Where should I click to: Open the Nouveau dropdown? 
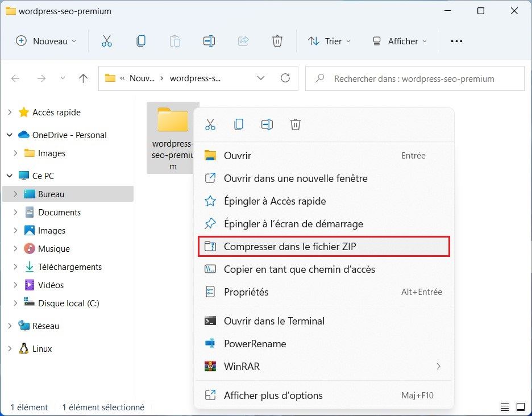click(x=46, y=41)
